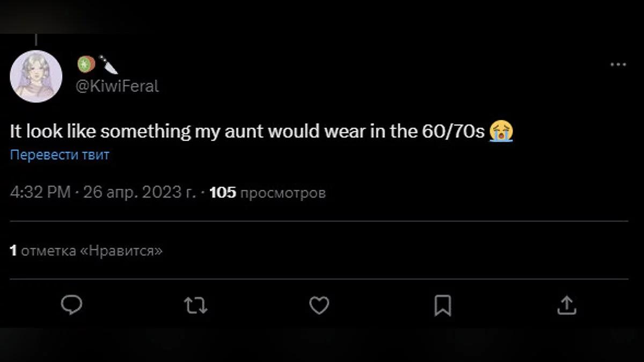Open the three-dot more options menu

coord(618,64)
